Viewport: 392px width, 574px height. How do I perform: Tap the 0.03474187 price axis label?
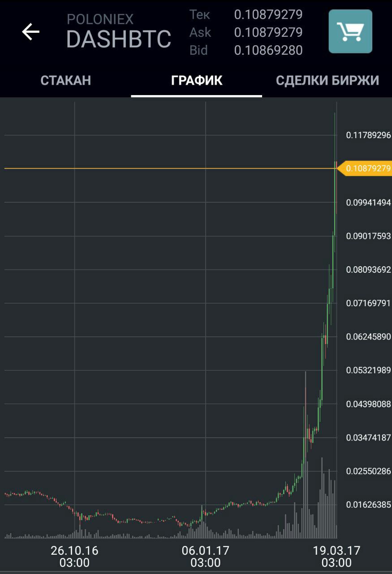(x=369, y=437)
